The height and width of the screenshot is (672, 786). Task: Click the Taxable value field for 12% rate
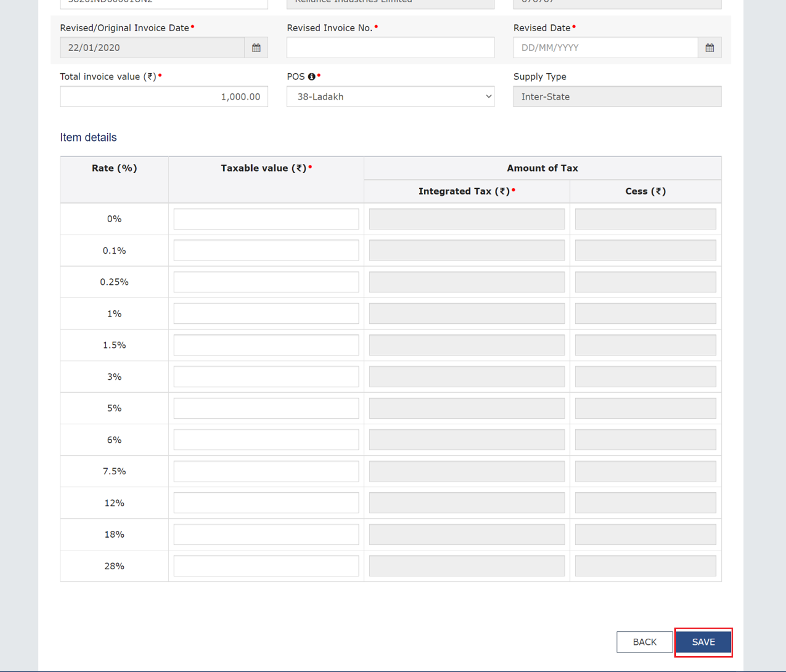pyautogui.click(x=266, y=502)
